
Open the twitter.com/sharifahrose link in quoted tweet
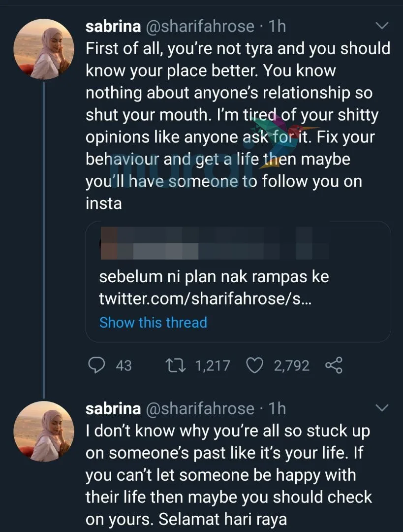205,299
